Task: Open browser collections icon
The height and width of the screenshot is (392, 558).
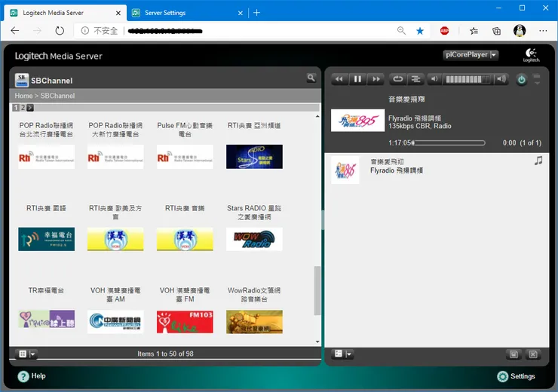Action: click(496, 31)
